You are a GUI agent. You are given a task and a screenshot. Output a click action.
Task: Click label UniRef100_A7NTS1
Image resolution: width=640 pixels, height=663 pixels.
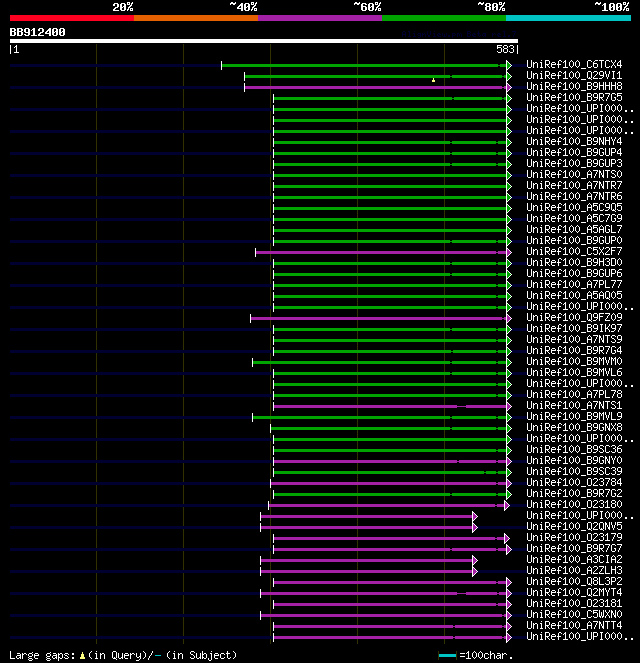pyautogui.click(x=574, y=405)
